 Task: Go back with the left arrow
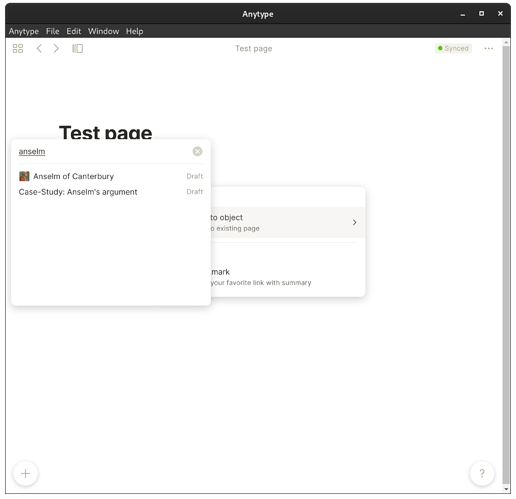39,49
